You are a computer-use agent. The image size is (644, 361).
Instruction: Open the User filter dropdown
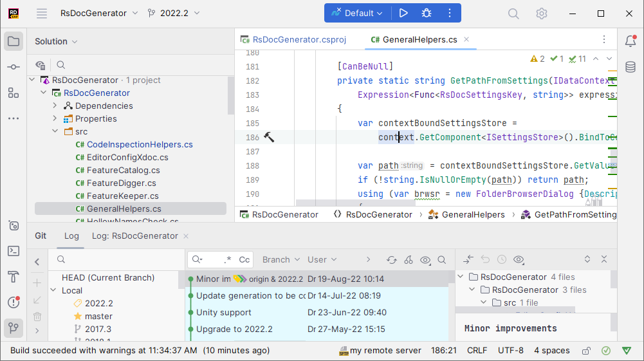pos(322,259)
